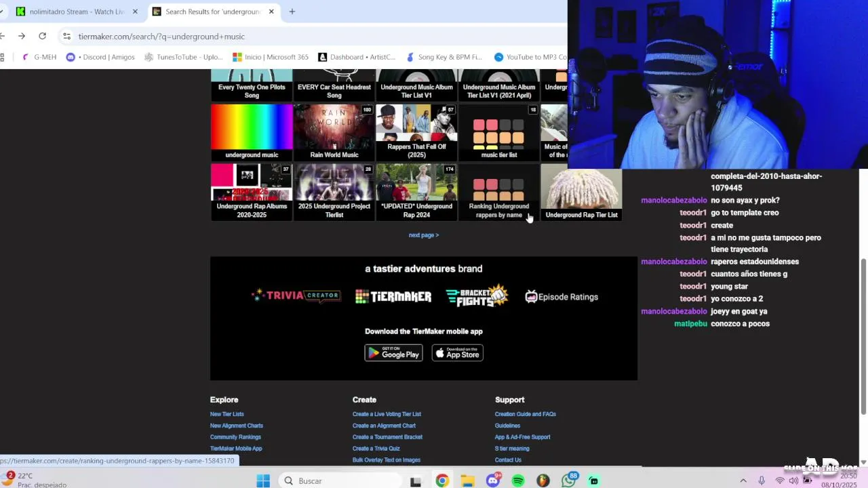Viewport: 868px width, 488px height.
Task: Open site information icon in address bar
Action: tap(66, 36)
